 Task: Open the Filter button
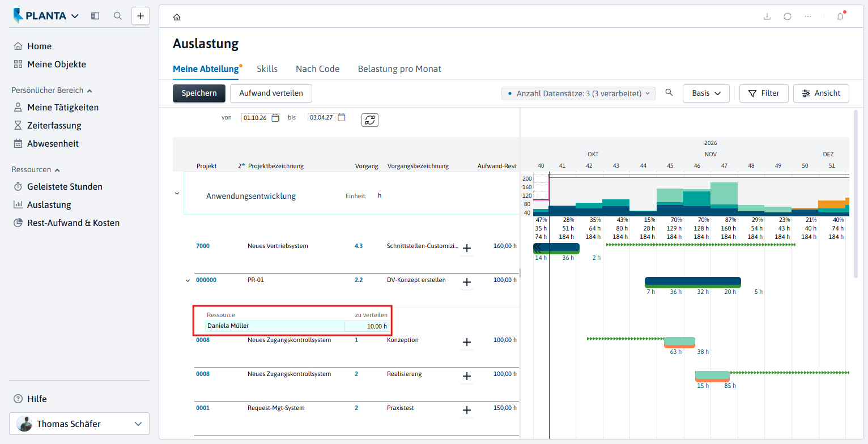tap(764, 93)
